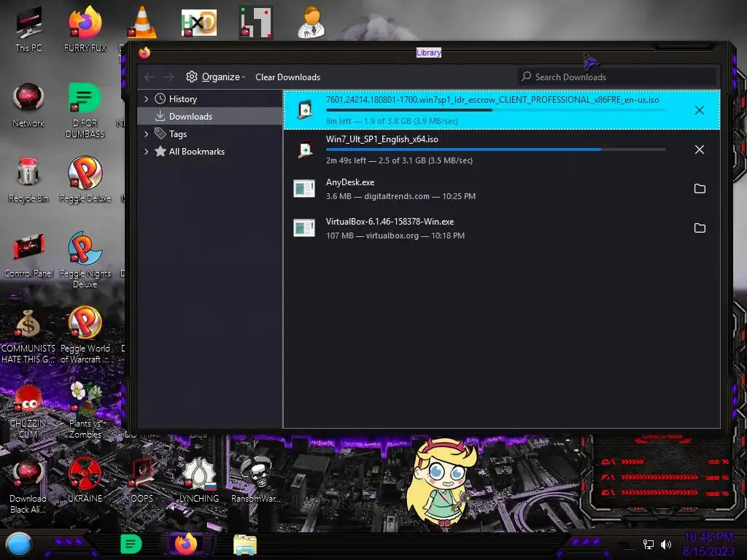Expand the History tree node
This screenshot has height=560, width=747.
coord(146,99)
